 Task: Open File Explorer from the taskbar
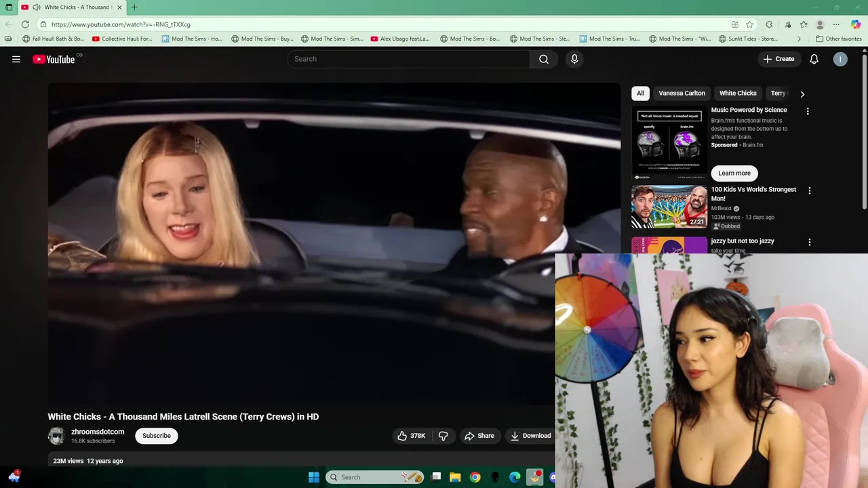coord(456,477)
